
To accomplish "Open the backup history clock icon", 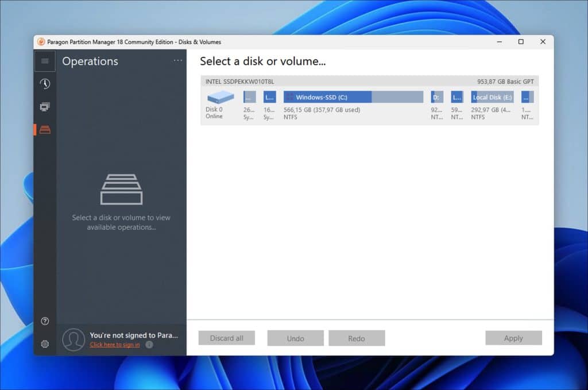I will [45, 84].
